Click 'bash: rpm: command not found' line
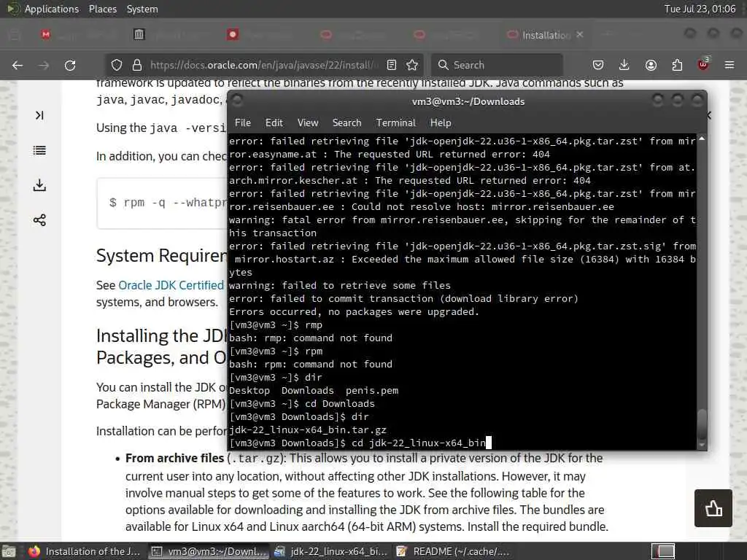The image size is (747, 560). point(311,365)
